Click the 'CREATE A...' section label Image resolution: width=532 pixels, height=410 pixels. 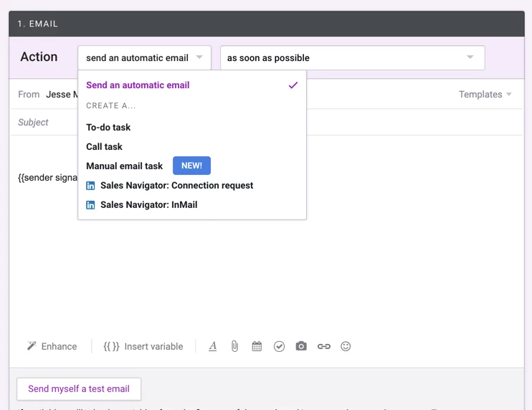click(110, 106)
